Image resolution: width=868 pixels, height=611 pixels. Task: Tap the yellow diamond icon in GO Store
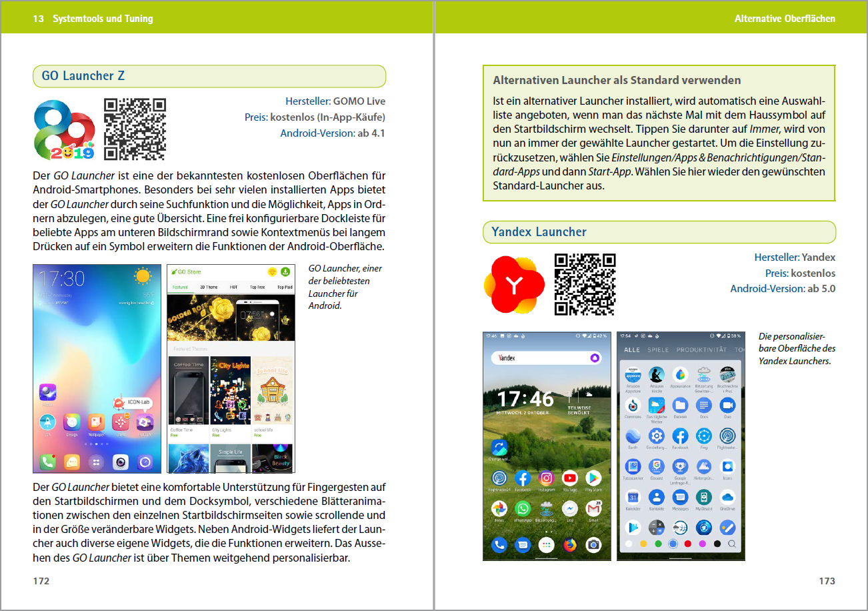click(272, 271)
